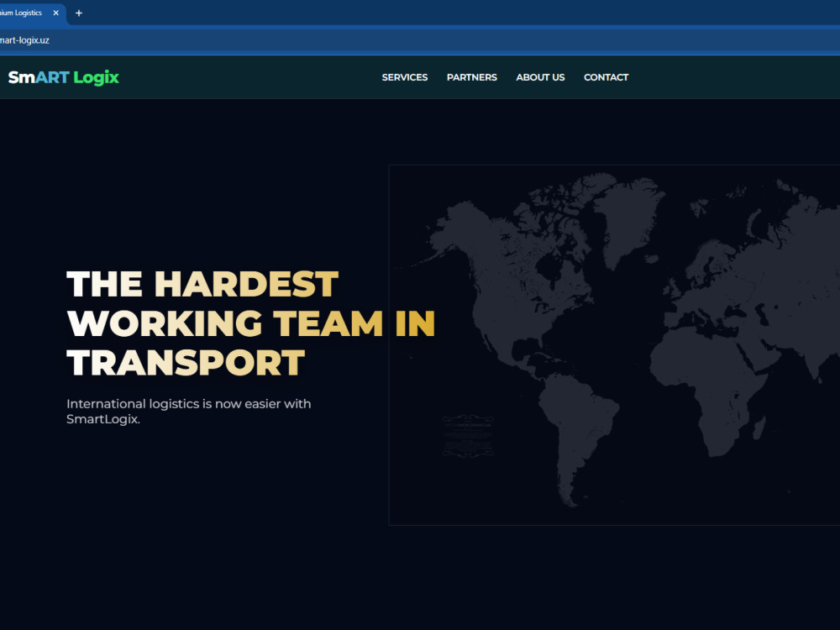Go to the ABOUT US section

(540, 77)
